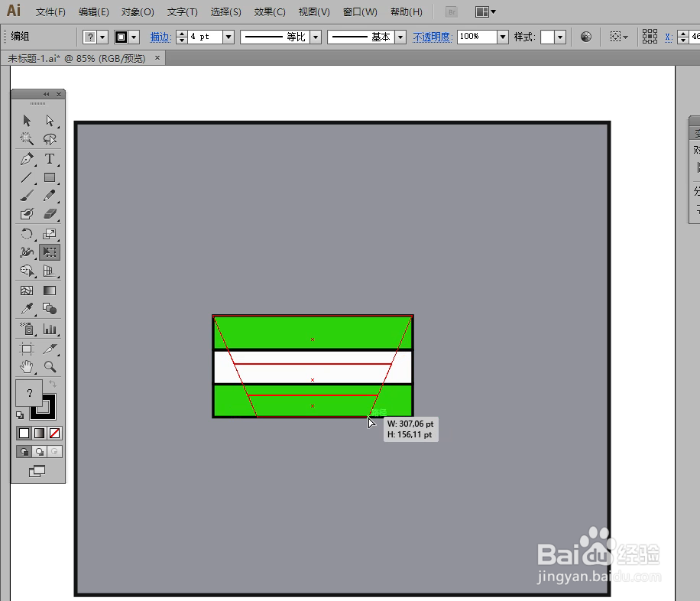This screenshot has width=700, height=601.
Task: Open the 编辑(E) menu
Action: [94, 12]
